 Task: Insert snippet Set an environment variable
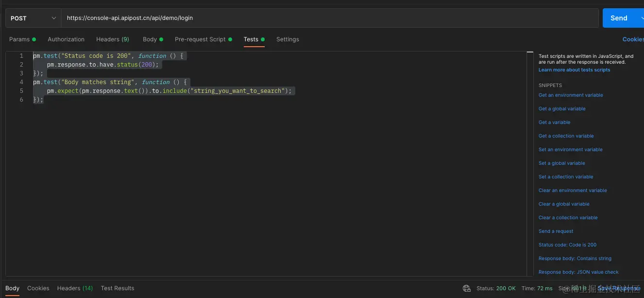point(570,150)
